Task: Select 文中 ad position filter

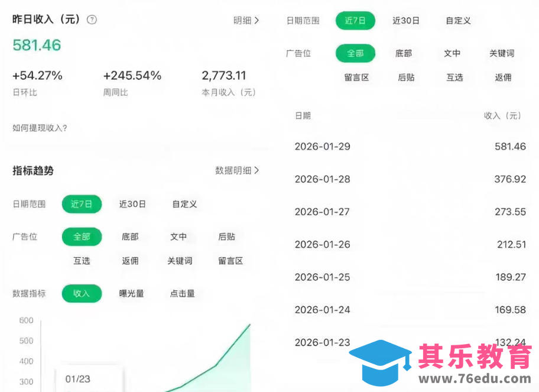Action: click(179, 237)
